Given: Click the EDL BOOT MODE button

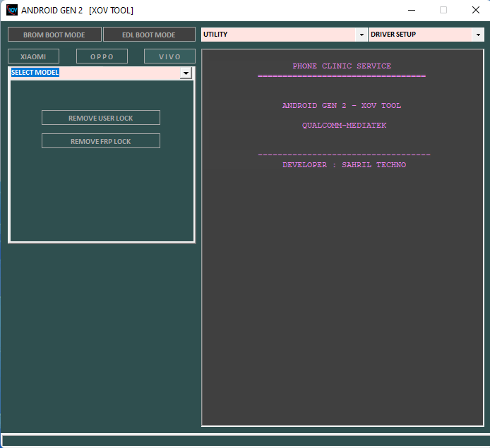Looking at the screenshot, I should tap(149, 35).
